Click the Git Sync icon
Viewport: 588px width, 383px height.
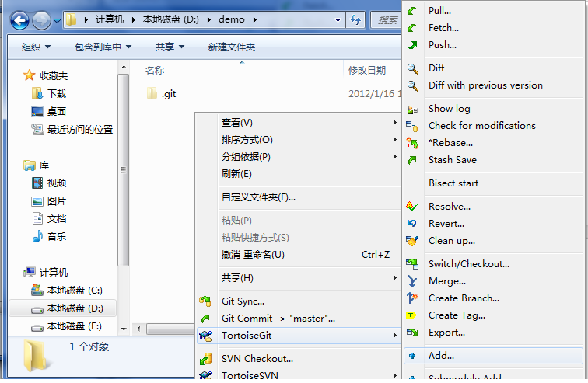(x=205, y=301)
